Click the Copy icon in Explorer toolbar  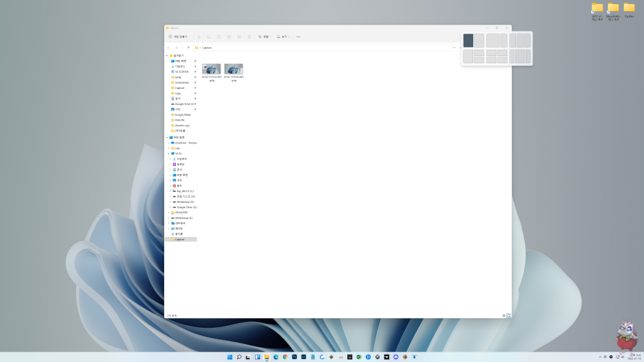209,37
